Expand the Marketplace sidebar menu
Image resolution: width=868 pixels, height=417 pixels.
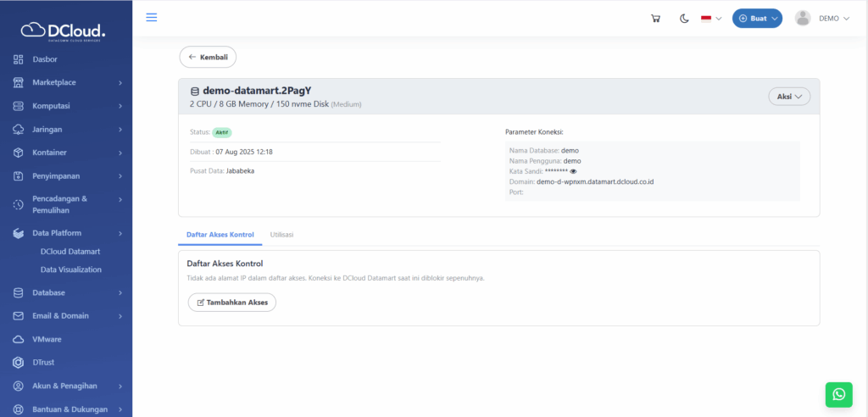[66, 82]
